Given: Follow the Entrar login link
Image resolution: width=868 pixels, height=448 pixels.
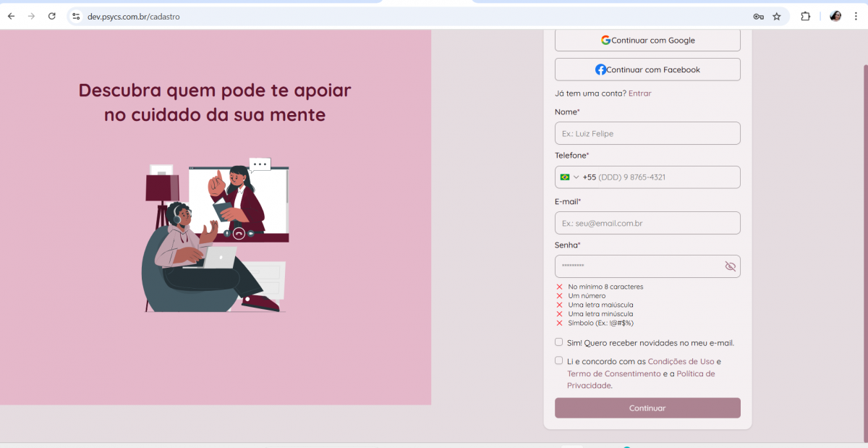Looking at the screenshot, I should [x=639, y=93].
